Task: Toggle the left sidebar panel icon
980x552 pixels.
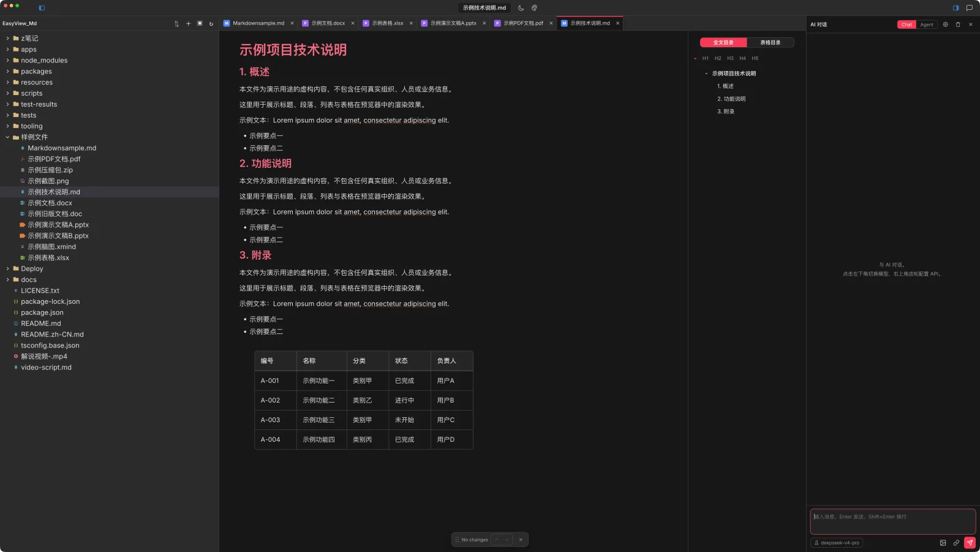Action: (x=42, y=8)
